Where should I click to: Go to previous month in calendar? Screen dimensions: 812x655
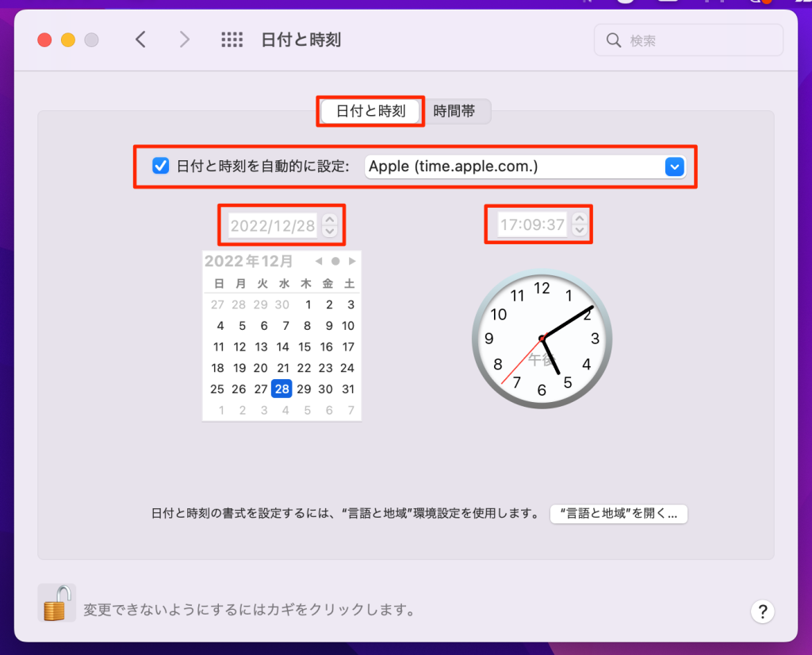pyautogui.click(x=319, y=261)
